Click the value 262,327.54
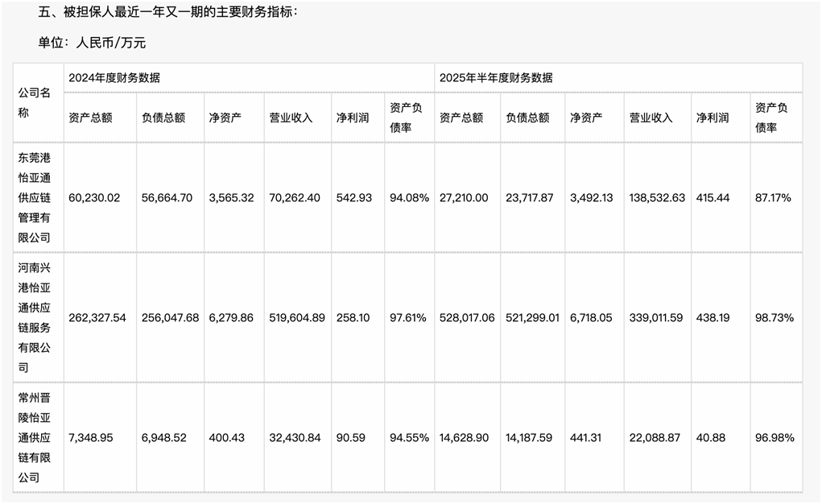The image size is (822, 504). click(x=97, y=318)
